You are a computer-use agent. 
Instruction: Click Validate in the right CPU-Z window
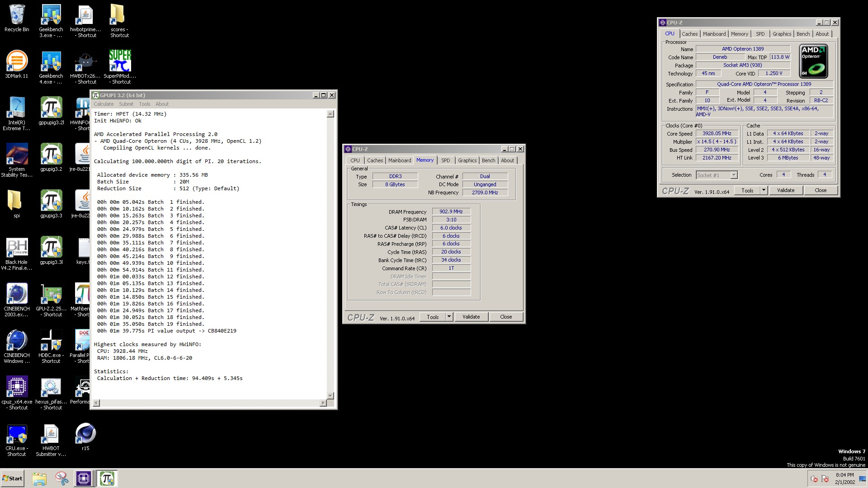pos(786,190)
